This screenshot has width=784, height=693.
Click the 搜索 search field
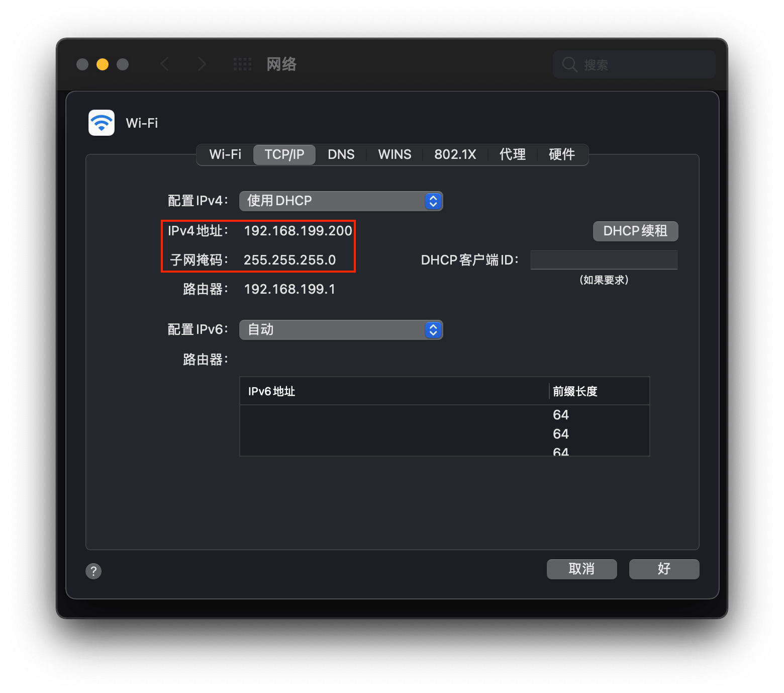coord(634,64)
